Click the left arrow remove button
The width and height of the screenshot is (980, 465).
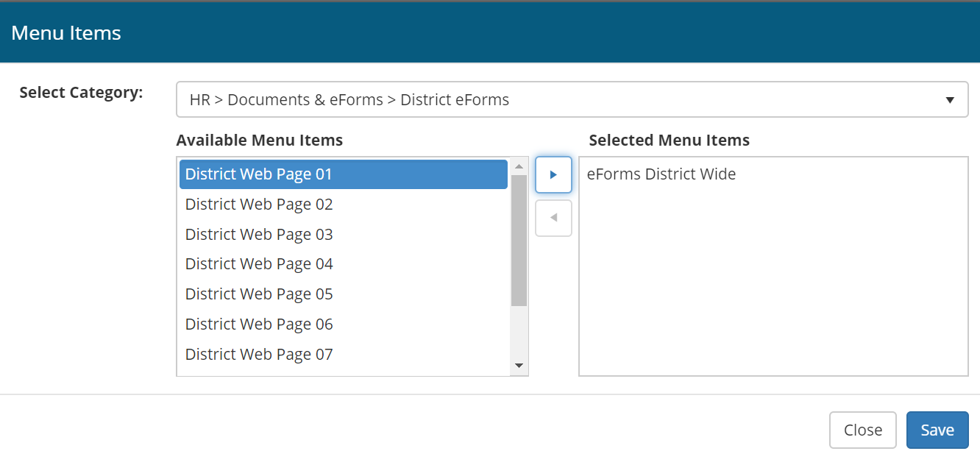click(x=553, y=219)
